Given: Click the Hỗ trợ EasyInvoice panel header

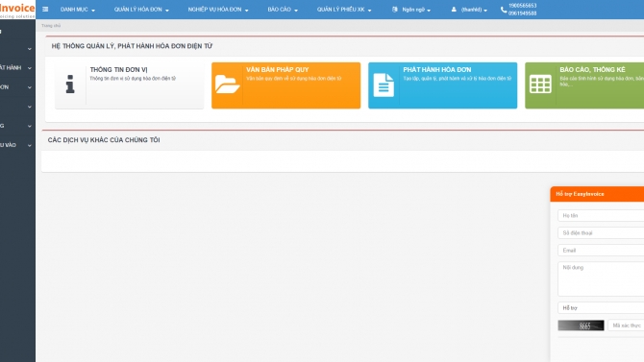Looking at the screenshot, I should (597, 194).
